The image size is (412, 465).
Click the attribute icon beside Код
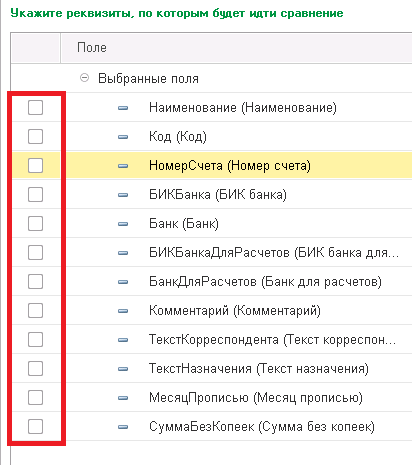pos(123,137)
